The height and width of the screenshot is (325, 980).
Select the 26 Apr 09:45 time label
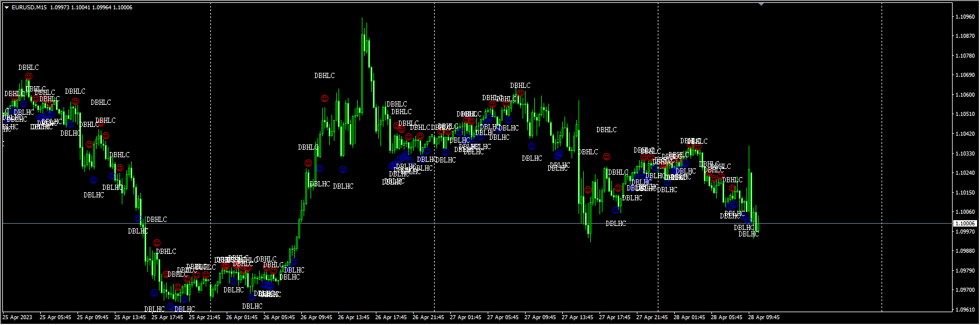[316, 317]
